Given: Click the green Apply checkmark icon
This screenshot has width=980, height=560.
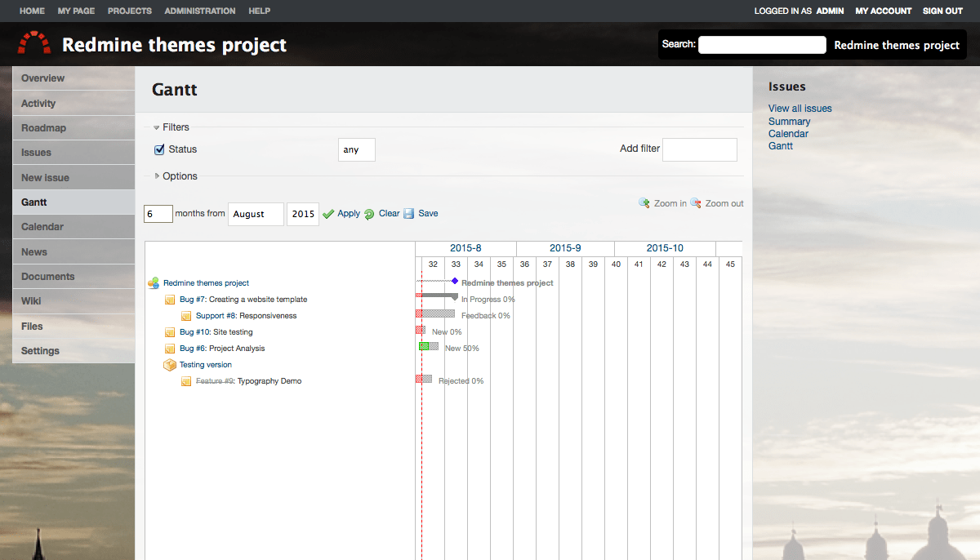Looking at the screenshot, I should (x=328, y=214).
